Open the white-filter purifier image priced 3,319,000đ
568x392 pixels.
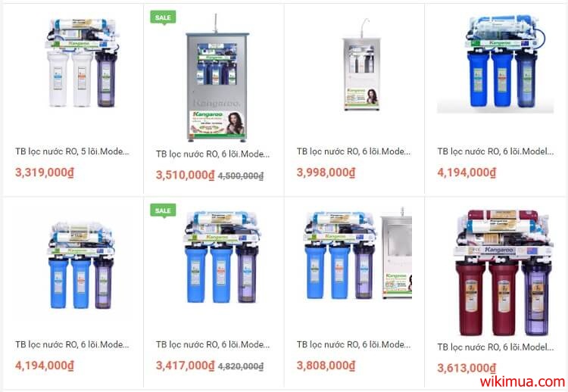coord(82,63)
